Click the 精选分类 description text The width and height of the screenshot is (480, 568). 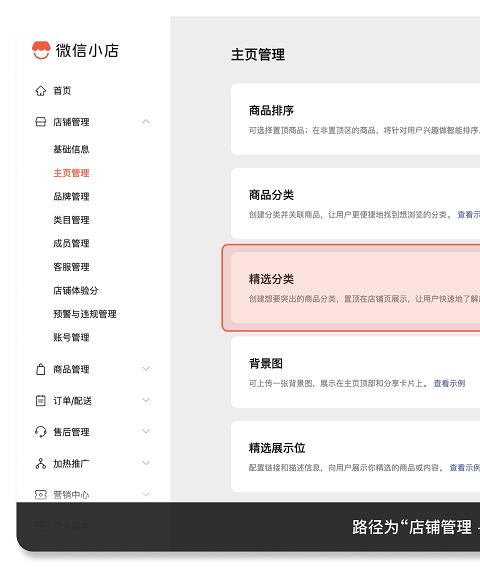(364, 299)
